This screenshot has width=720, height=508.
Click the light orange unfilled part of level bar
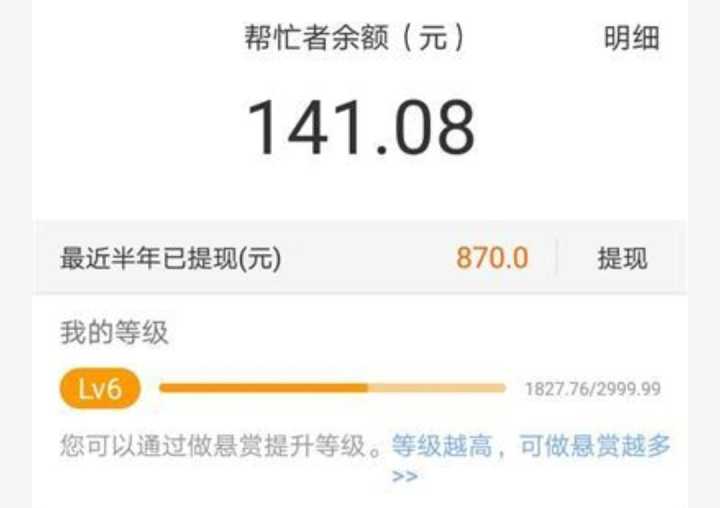point(437,389)
